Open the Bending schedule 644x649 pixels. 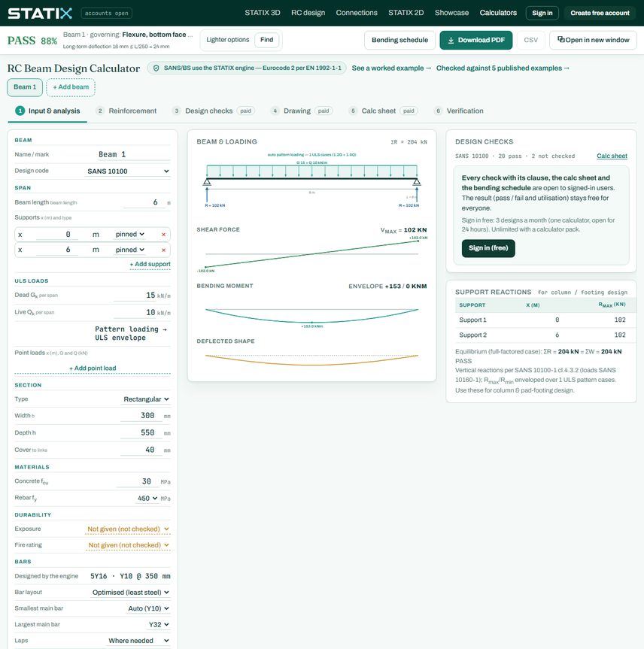coord(399,40)
